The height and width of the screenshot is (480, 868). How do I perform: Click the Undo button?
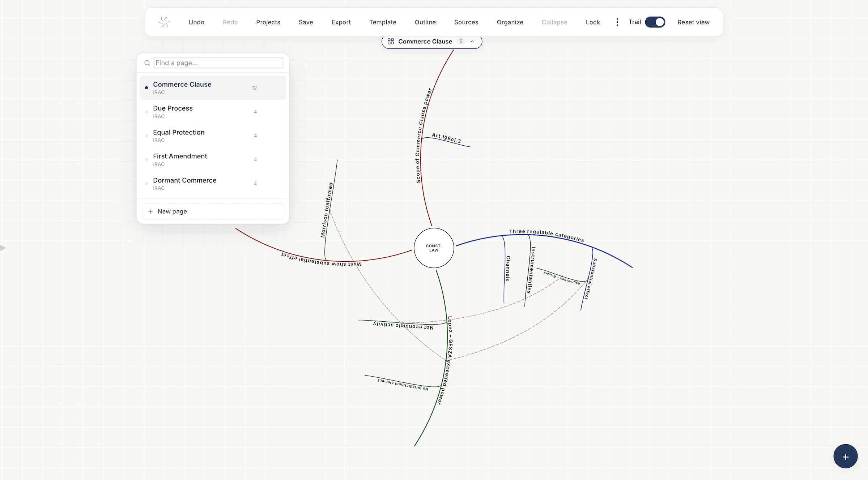click(x=196, y=22)
